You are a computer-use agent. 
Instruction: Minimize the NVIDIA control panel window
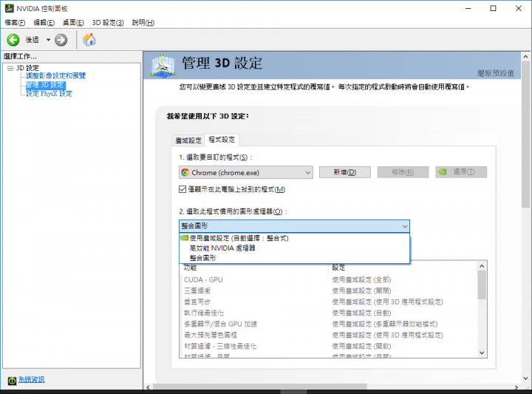(468, 8)
